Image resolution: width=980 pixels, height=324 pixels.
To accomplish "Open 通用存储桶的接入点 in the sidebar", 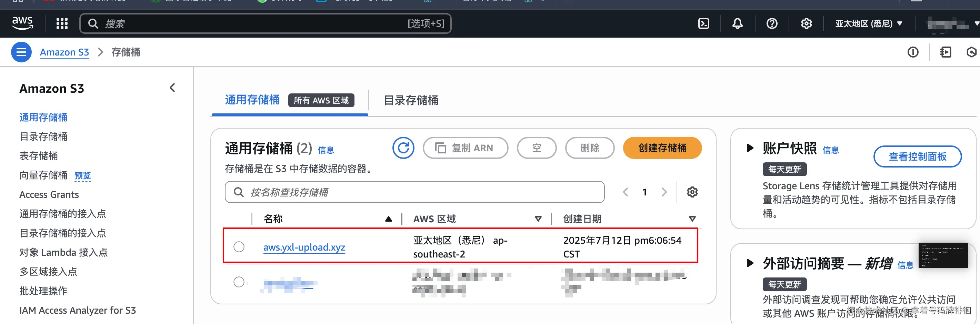I will [63, 214].
